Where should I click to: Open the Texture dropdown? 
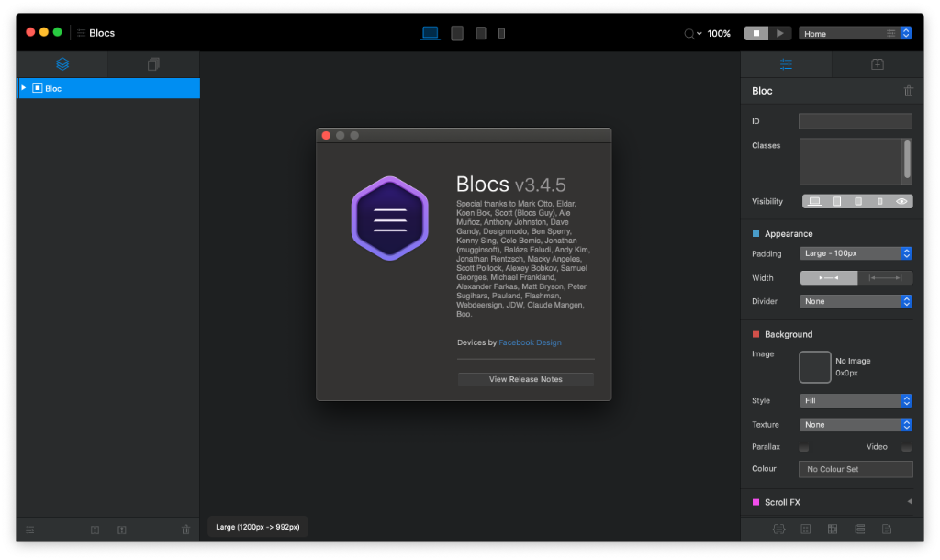point(856,424)
